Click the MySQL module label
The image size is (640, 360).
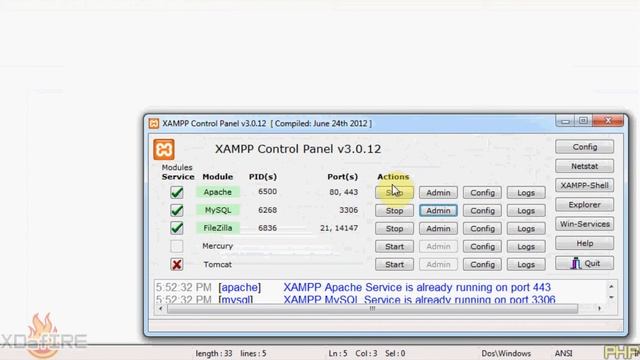[x=218, y=210]
